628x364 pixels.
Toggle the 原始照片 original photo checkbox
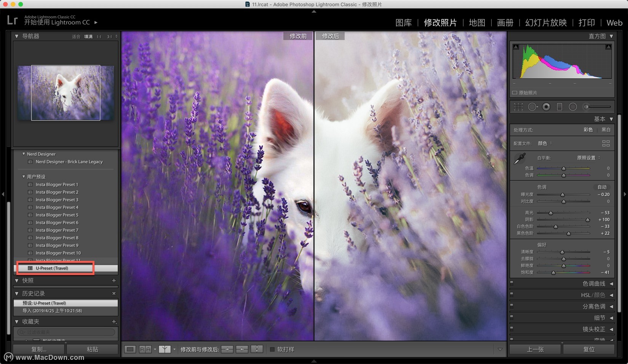515,93
